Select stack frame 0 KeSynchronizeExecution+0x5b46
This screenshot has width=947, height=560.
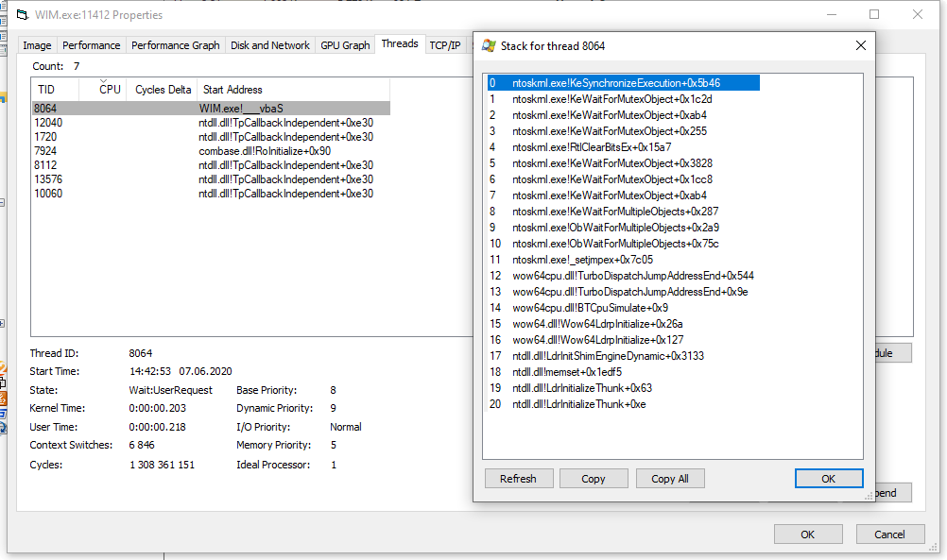[623, 83]
